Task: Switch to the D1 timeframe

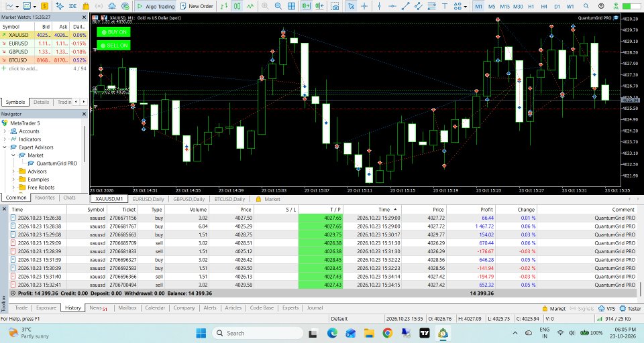Action: click(557, 7)
